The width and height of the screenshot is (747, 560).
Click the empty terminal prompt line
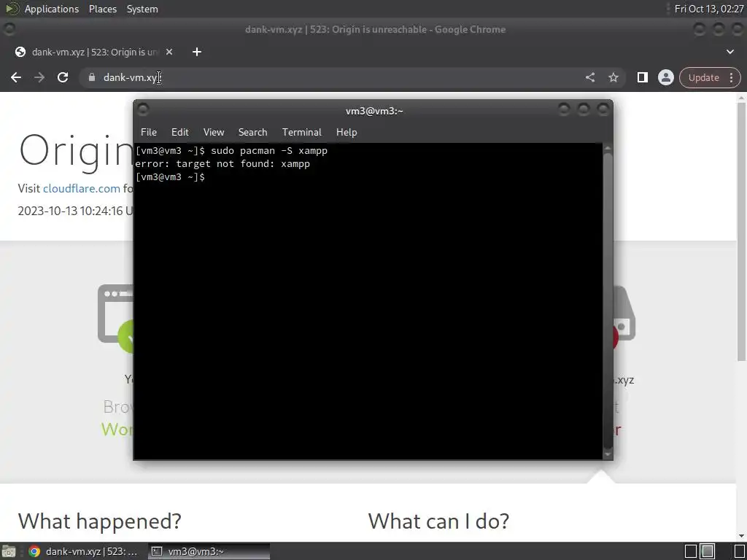[x=170, y=177]
